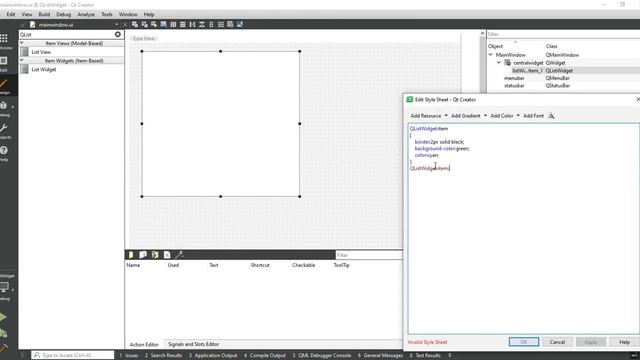Click the Object Inspector Filter field

click(x=563, y=34)
